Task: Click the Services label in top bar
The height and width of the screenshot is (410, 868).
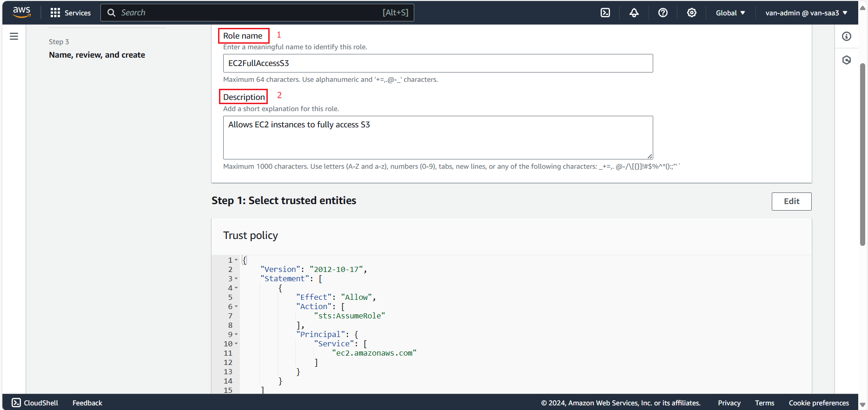Action: 78,13
